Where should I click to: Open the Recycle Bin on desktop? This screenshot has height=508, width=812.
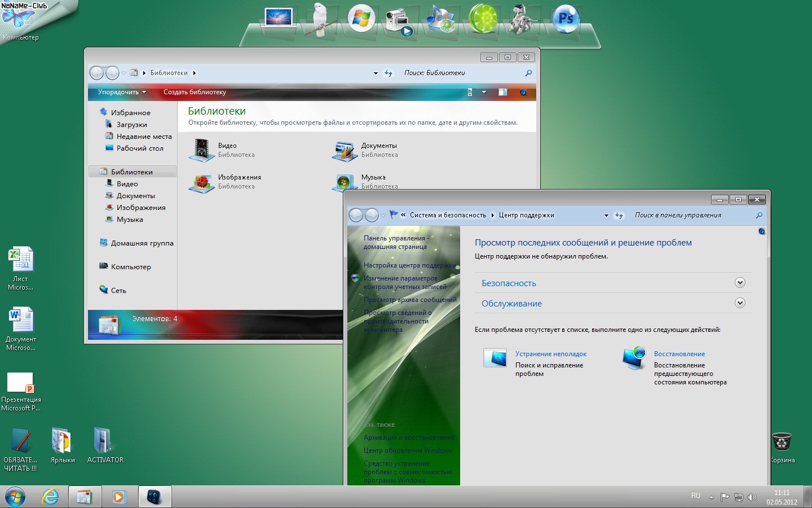tap(782, 443)
